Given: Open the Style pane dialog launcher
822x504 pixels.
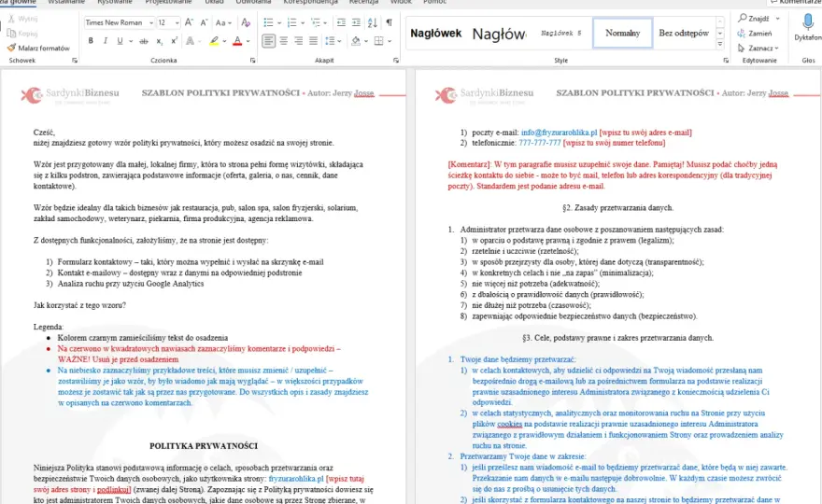Looking at the screenshot, I should [726, 61].
